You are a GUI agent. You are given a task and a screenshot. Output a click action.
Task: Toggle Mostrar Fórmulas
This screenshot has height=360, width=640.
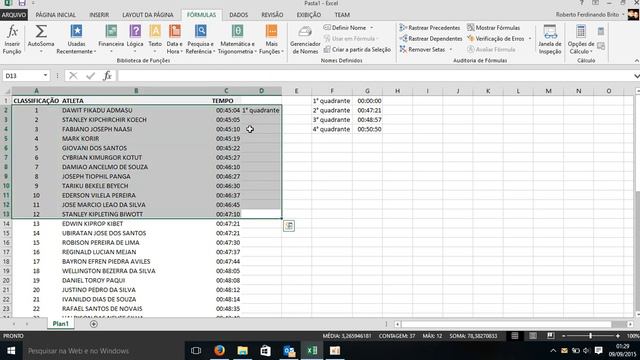(x=493, y=28)
